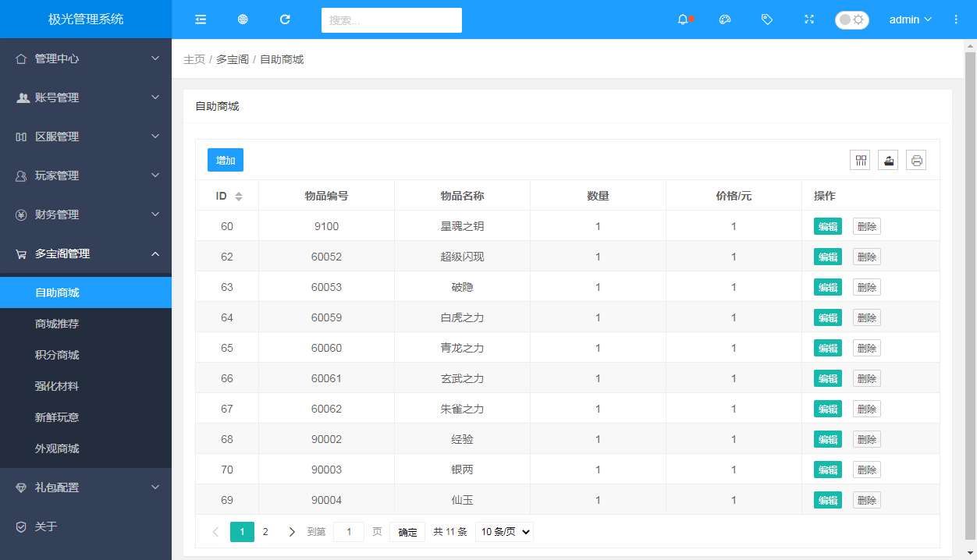Click the page number jump input field
Screen dimensions: 977x560
[349, 532]
